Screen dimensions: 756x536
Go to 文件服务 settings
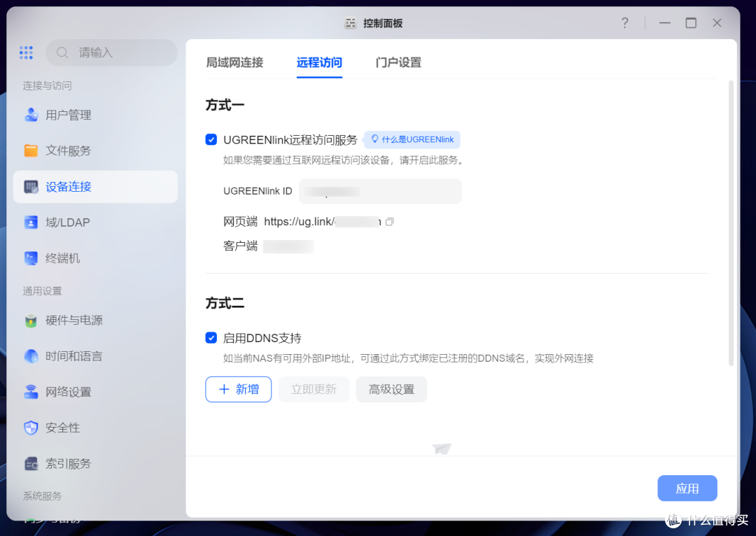pyautogui.click(x=95, y=150)
